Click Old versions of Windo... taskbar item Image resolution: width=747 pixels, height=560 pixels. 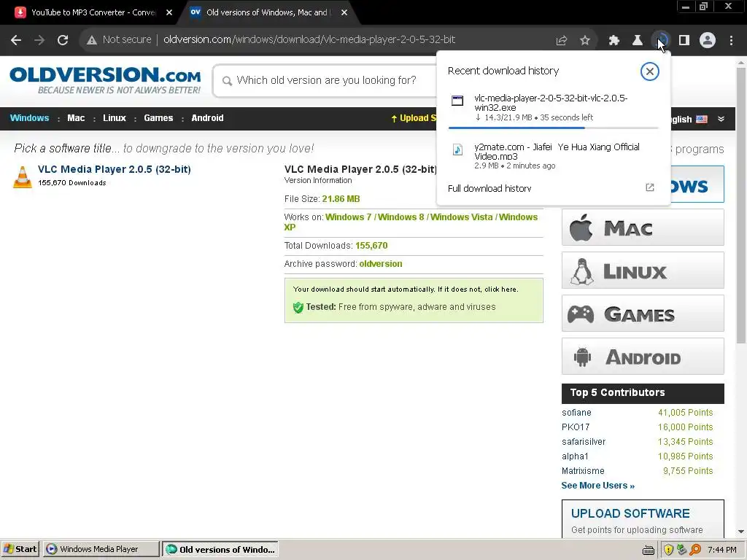pyautogui.click(x=220, y=549)
